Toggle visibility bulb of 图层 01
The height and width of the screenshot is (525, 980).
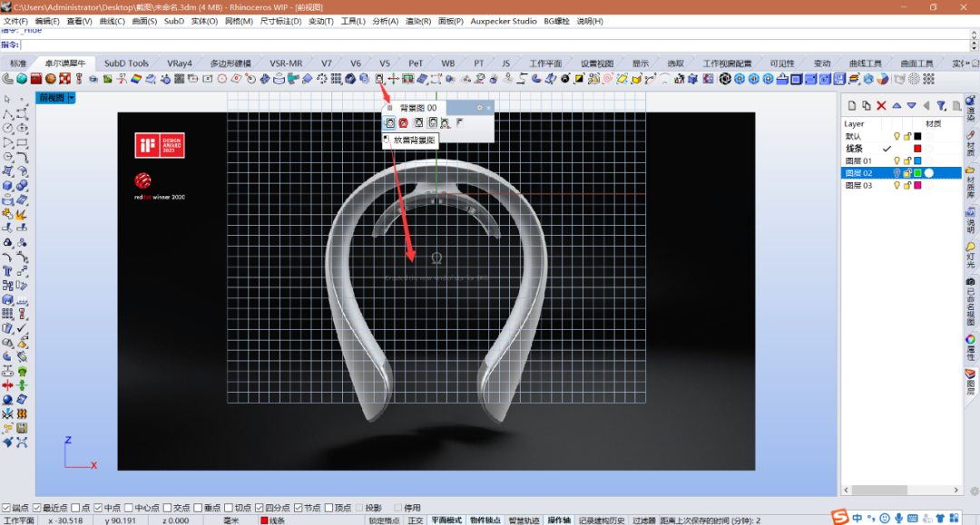897,161
